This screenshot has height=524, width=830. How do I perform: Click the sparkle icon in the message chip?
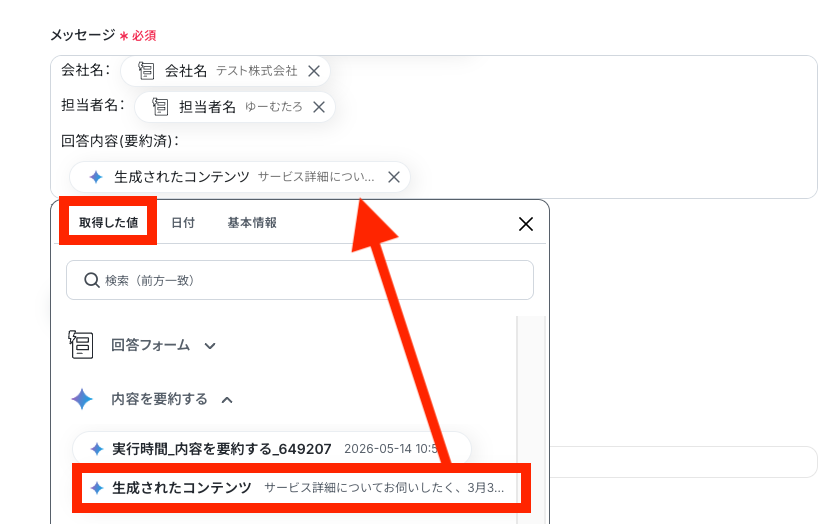click(96, 177)
